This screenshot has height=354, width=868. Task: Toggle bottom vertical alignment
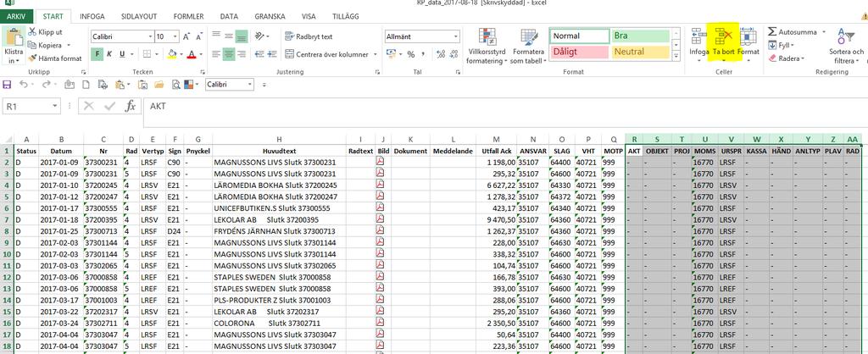[x=241, y=36]
